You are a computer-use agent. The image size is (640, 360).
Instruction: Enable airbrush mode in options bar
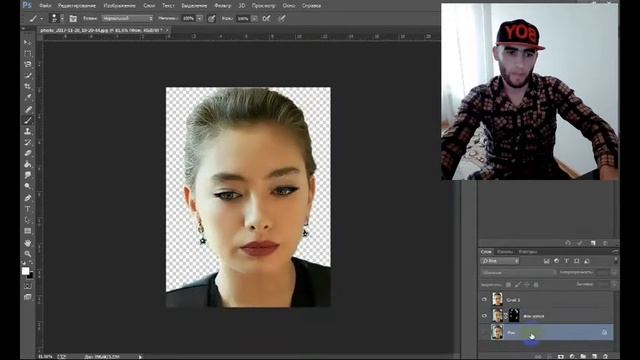pos(267,18)
